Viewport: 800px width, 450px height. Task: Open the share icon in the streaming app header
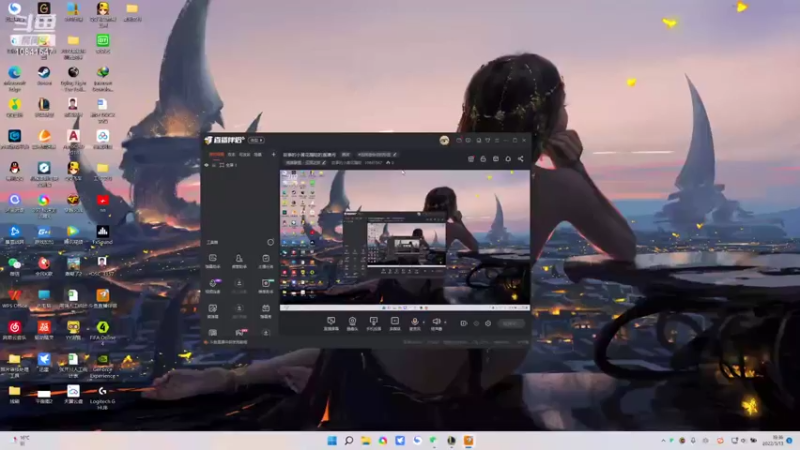[520, 159]
